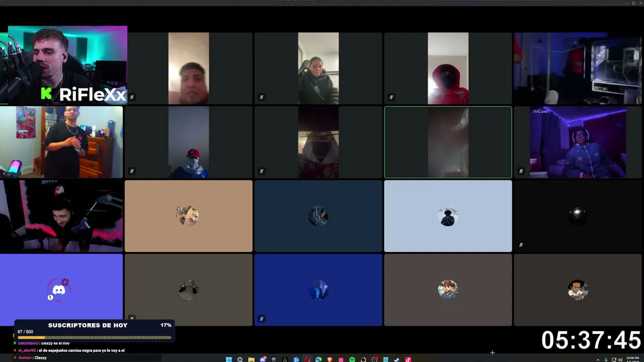Viewport: 644px width, 362px height.
Task: Click the avatar on the royal blue tile
Action: [318, 290]
